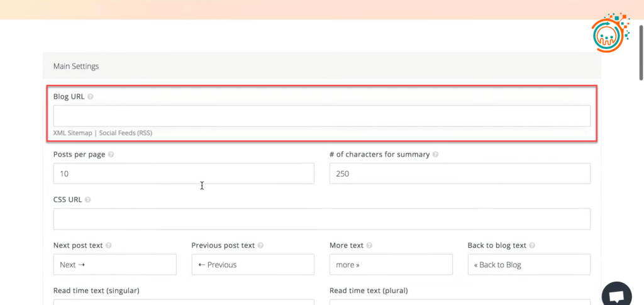Click the More text input box
The width and height of the screenshot is (644, 305).
click(x=391, y=265)
